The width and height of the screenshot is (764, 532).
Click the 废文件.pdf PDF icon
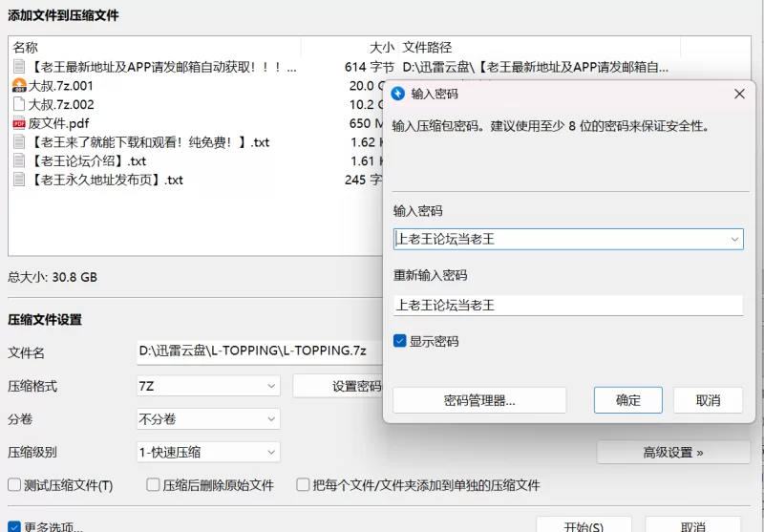click(19, 123)
